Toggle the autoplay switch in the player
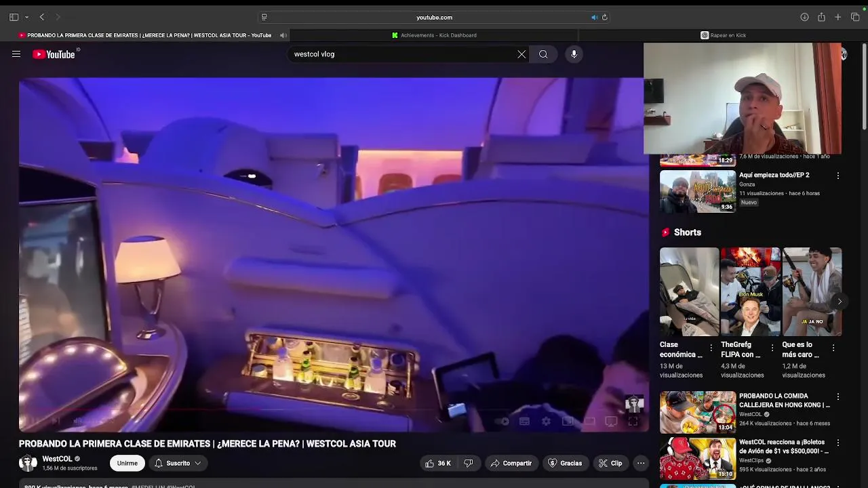 click(x=502, y=421)
